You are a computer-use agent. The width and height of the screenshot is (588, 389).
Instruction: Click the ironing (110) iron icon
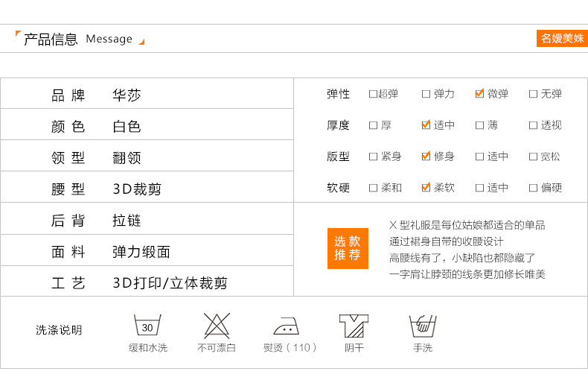[287, 326]
